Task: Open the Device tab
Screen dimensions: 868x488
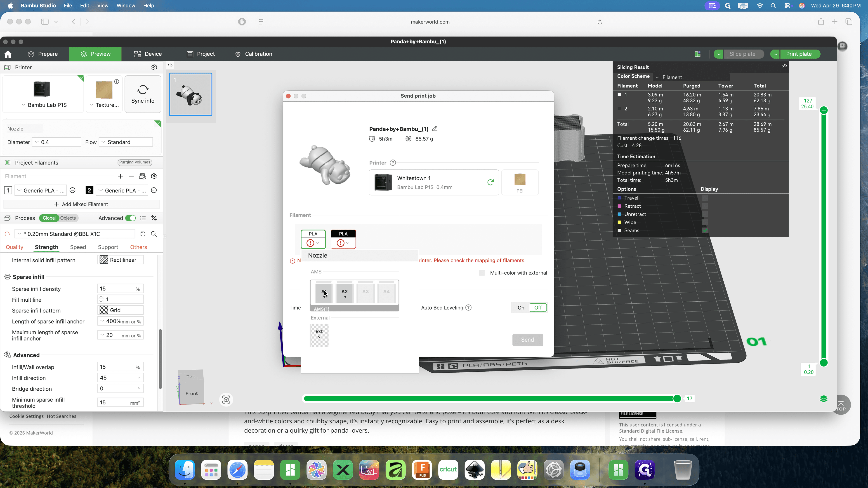Action: point(148,54)
